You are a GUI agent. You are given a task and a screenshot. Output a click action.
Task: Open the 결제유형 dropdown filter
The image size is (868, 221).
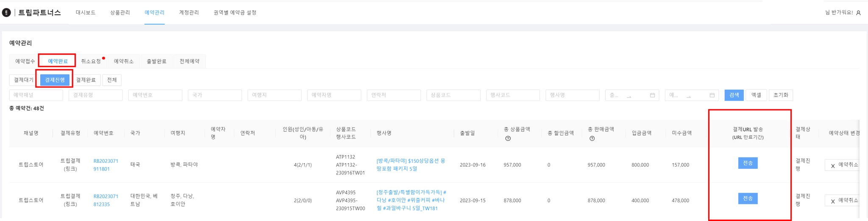click(x=95, y=95)
